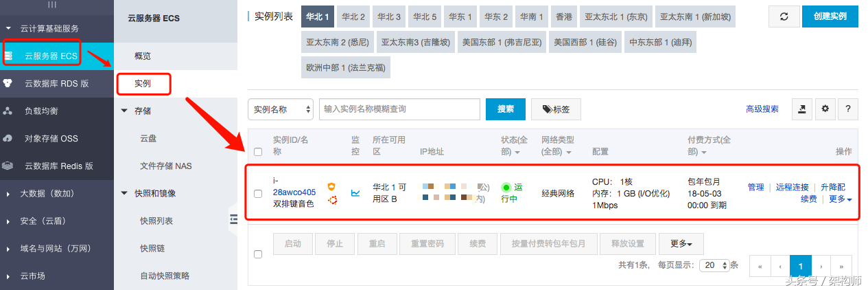Open monitoring chart icon for instance
This screenshot has width=868, height=290.
coord(355,194)
